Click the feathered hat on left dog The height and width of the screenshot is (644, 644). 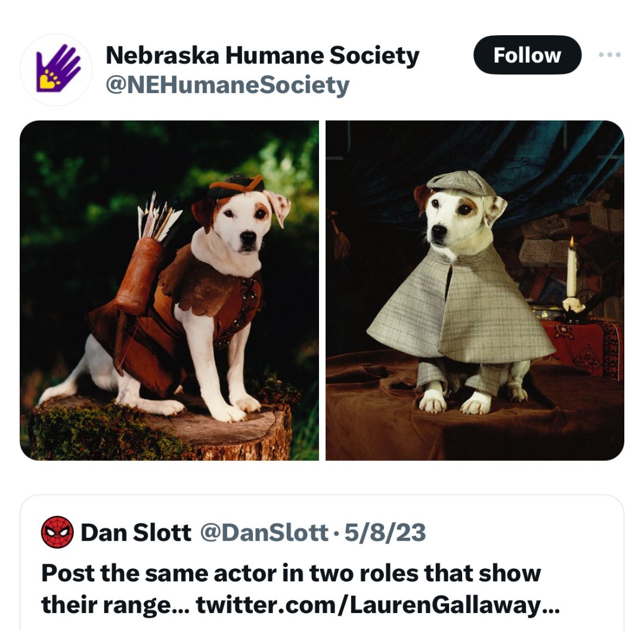235,185
